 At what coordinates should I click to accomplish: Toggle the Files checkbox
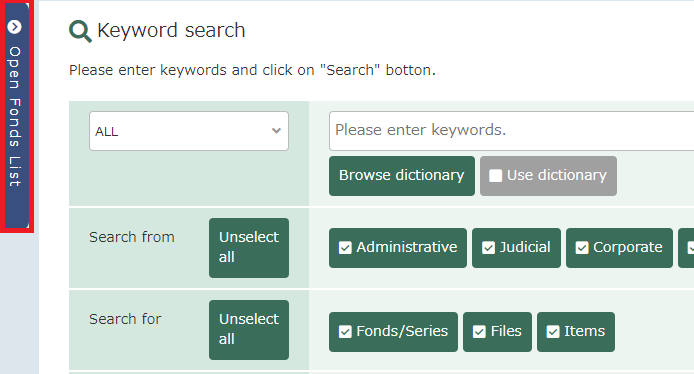pyautogui.click(x=479, y=332)
